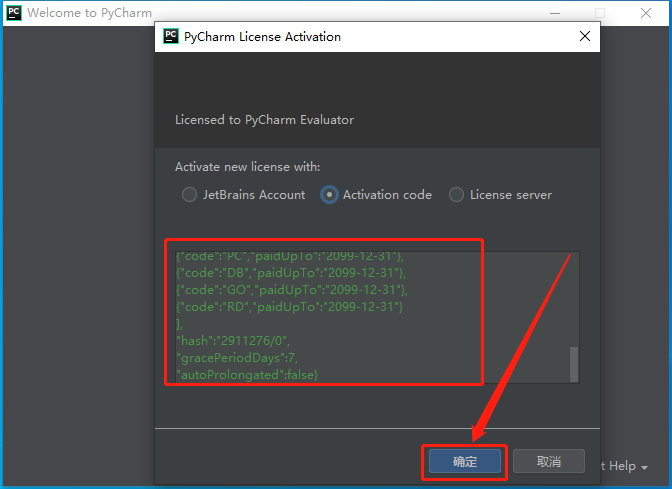The height and width of the screenshot is (489, 672).
Task: Click inside the activation code text area
Action: point(377,317)
